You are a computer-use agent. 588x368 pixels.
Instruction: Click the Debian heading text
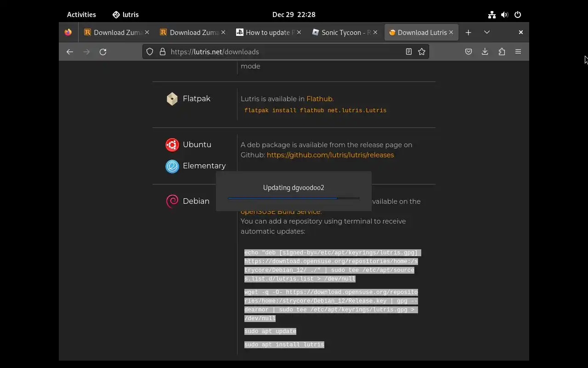click(196, 201)
